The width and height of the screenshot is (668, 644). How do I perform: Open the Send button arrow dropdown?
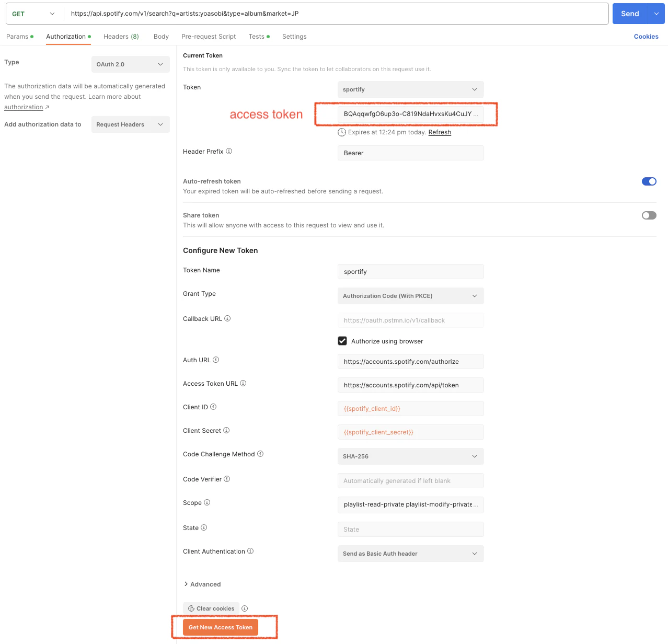click(x=656, y=14)
